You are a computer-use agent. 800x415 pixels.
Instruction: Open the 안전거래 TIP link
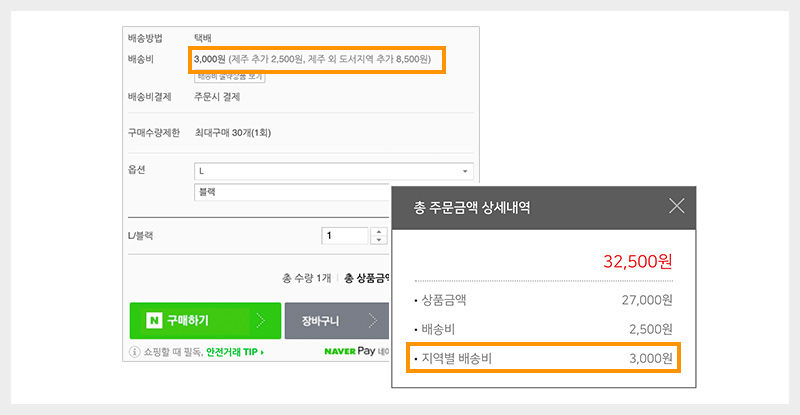tap(234, 352)
